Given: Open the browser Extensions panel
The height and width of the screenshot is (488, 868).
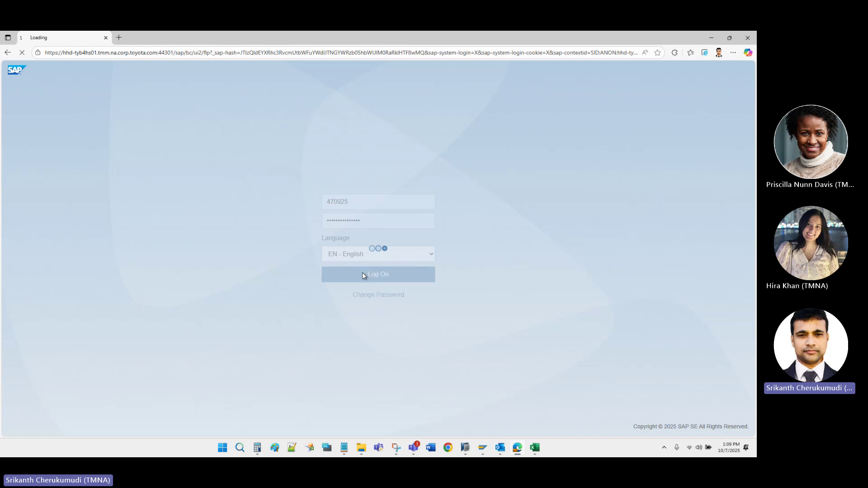Looking at the screenshot, I should (x=675, y=52).
